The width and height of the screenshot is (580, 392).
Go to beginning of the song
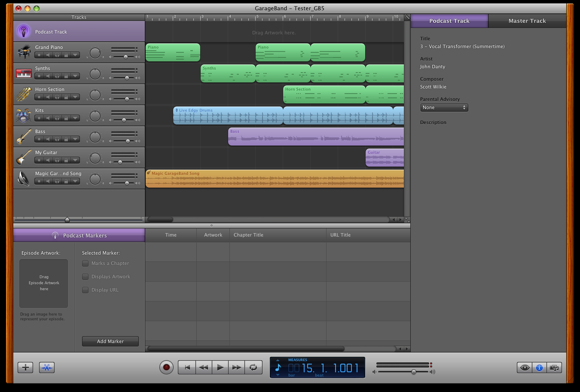[x=187, y=367]
